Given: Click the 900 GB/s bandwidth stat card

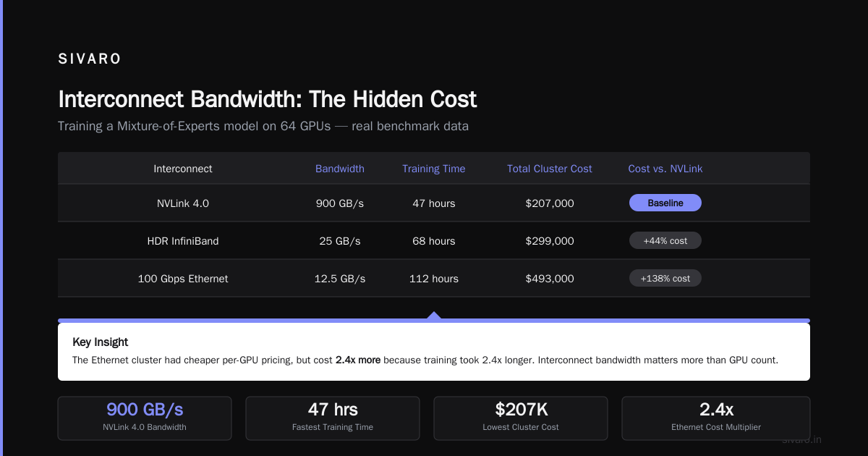Looking at the screenshot, I should [145, 418].
